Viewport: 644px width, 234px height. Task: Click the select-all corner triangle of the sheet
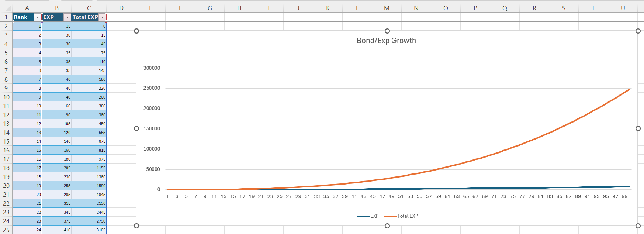[8, 8]
